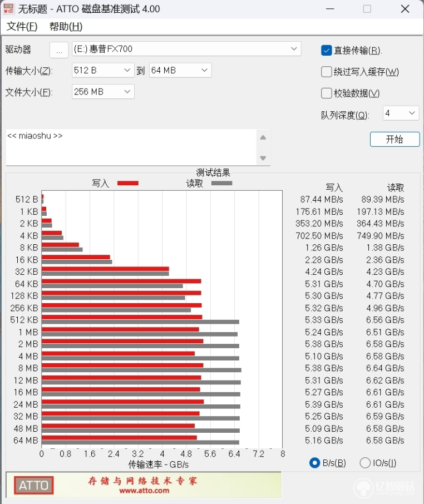The image size is (424, 504).
Task: Click into the miaoshu description text box
Action: pyautogui.click(x=131, y=147)
